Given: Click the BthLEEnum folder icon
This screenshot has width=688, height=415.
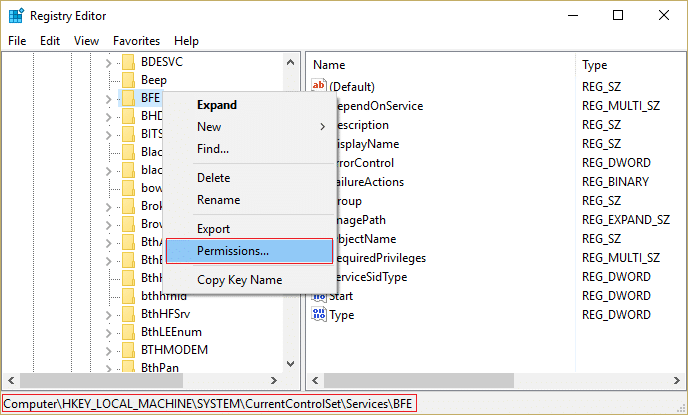Looking at the screenshot, I should pos(127,332).
